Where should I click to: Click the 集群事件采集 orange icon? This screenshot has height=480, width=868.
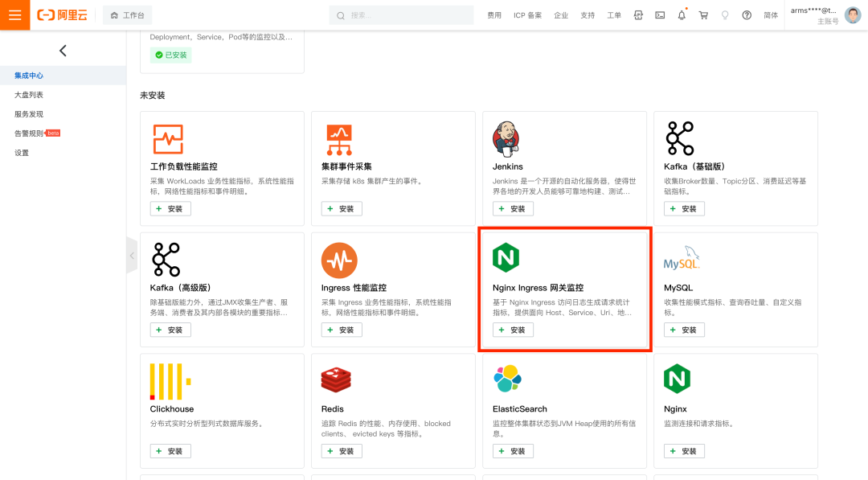339,138
